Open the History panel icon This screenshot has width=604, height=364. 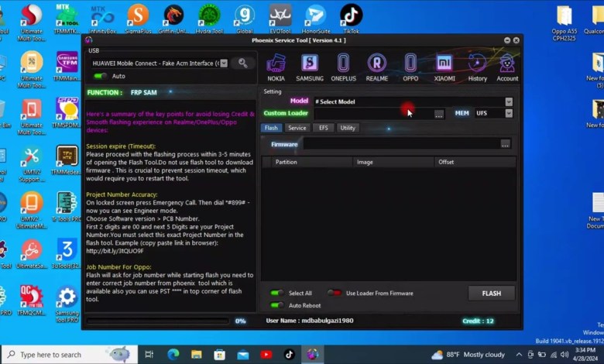pyautogui.click(x=478, y=66)
